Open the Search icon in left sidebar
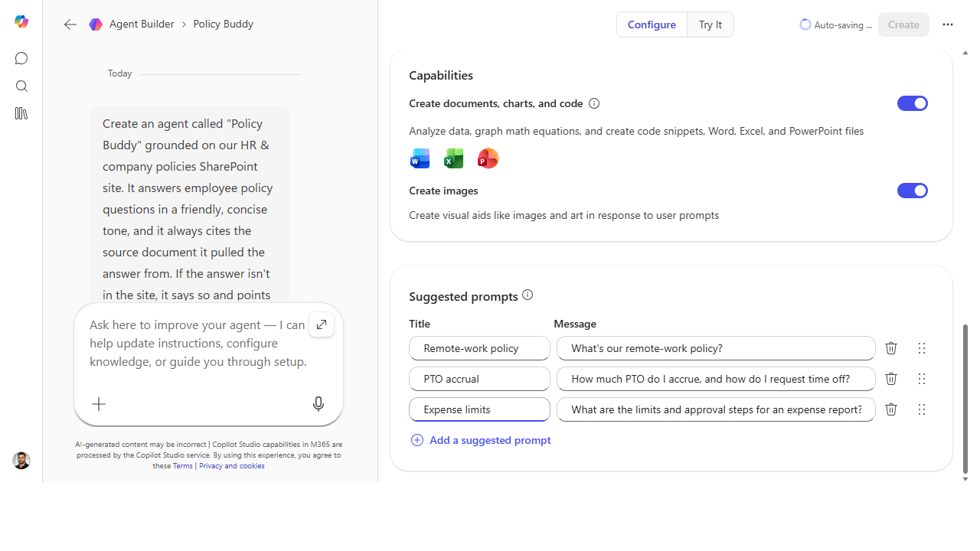Viewport: 980px width, 551px height. 21,86
